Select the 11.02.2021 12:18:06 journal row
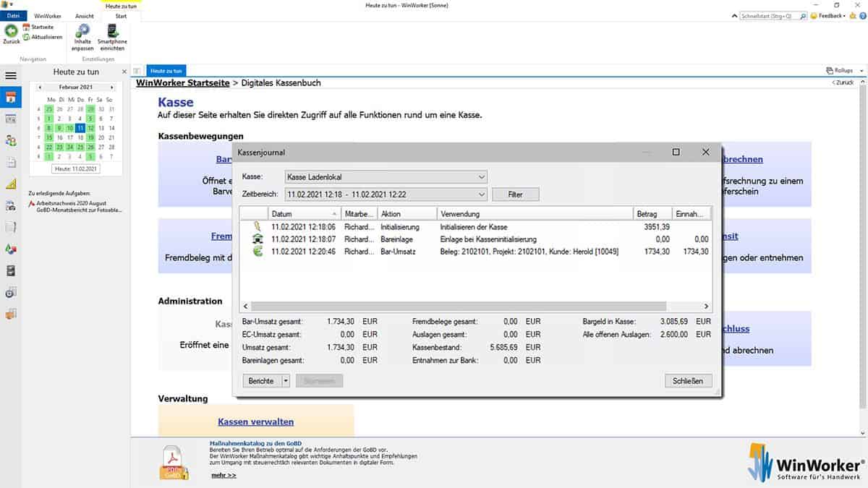This screenshot has width=868, height=488. click(x=475, y=227)
